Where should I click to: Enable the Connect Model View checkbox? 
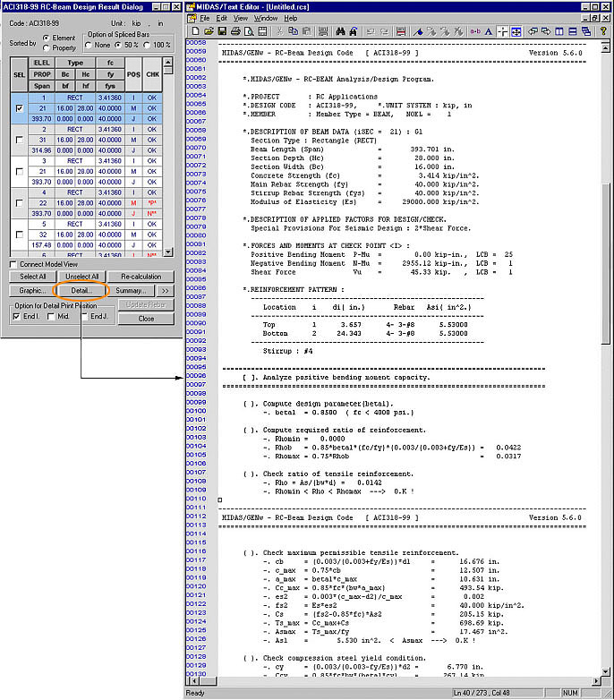[x=13, y=264]
